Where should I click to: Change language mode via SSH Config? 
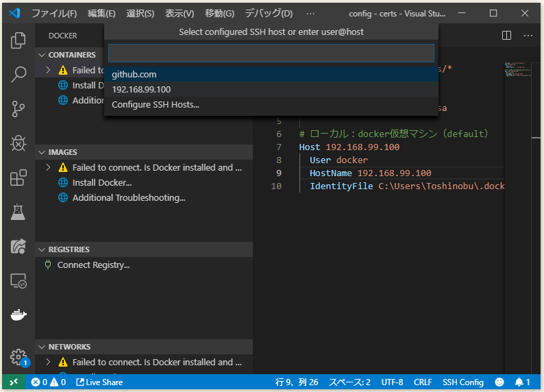point(463,382)
